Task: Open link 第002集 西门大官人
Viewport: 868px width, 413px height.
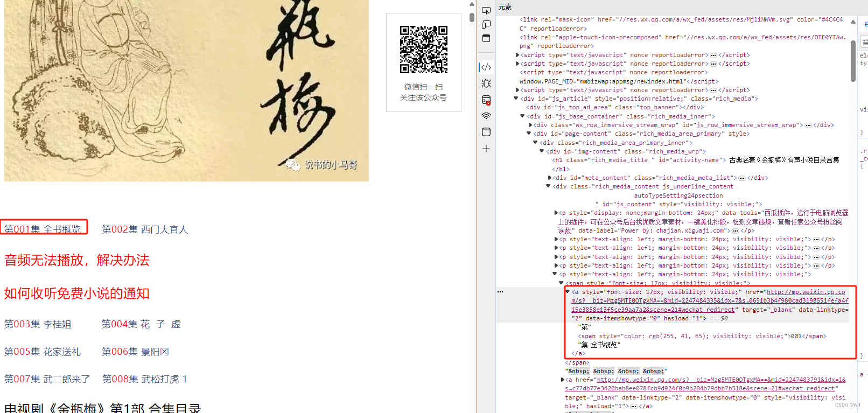Action: coord(145,229)
